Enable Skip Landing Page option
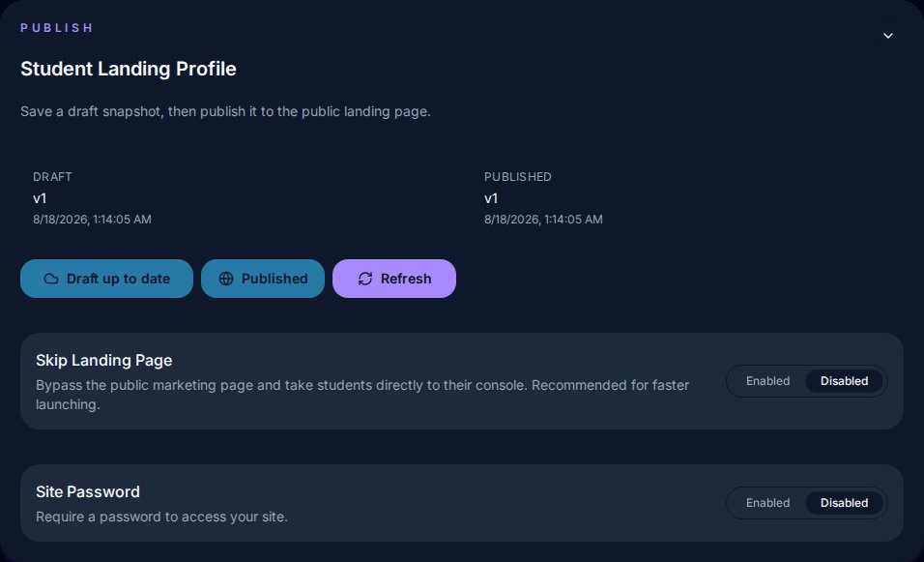This screenshot has width=924, height=562. point(767,381)
